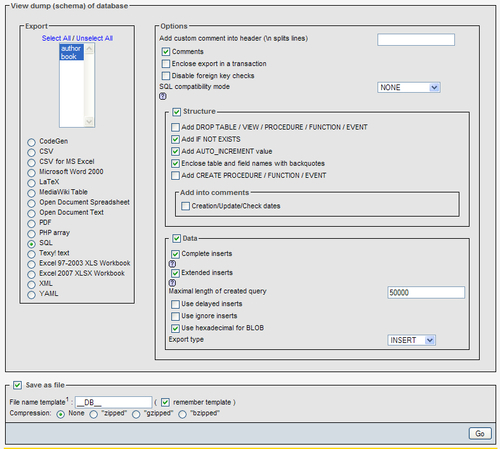Set compression to bzipped
The width and height of the screenshot is (500, 449).
182,414
